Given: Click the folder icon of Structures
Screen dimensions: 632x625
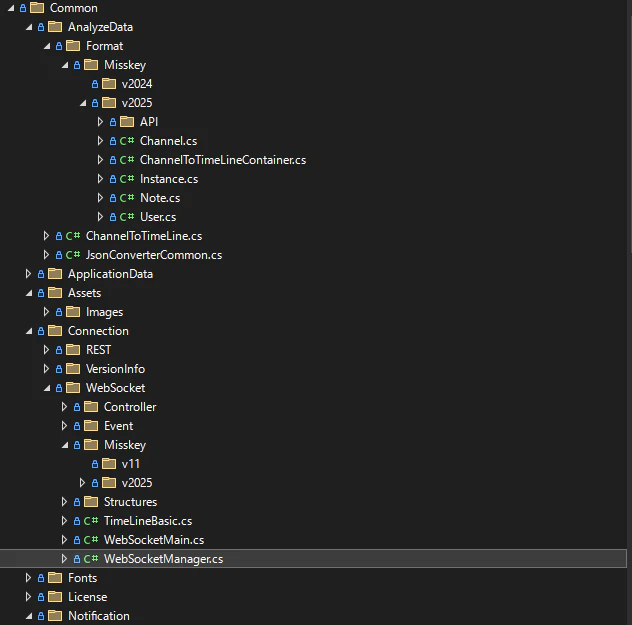Looking at the screenshot, I should point(91,501).
